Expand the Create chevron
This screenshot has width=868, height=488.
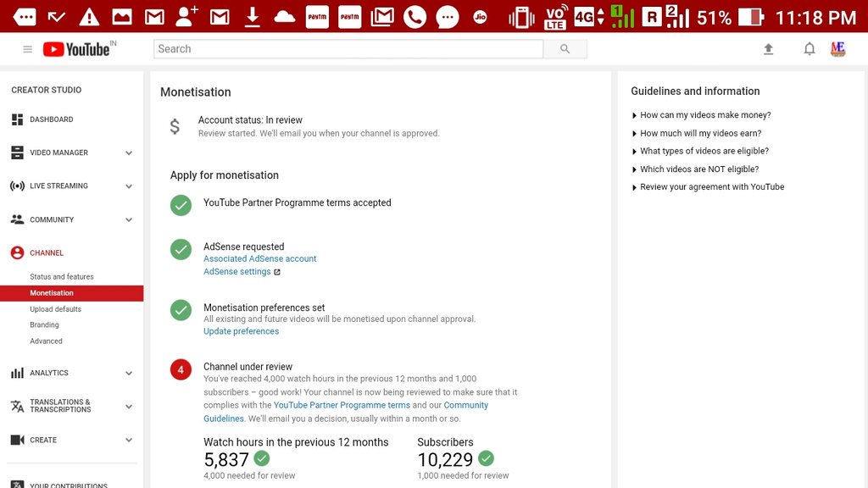[x=129, y=441]
